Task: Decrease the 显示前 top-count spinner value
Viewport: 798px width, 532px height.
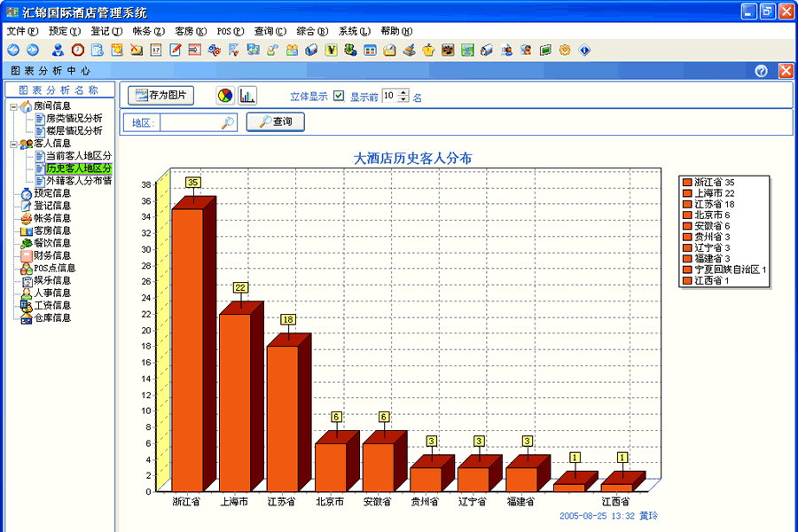Action: (404, 99)
